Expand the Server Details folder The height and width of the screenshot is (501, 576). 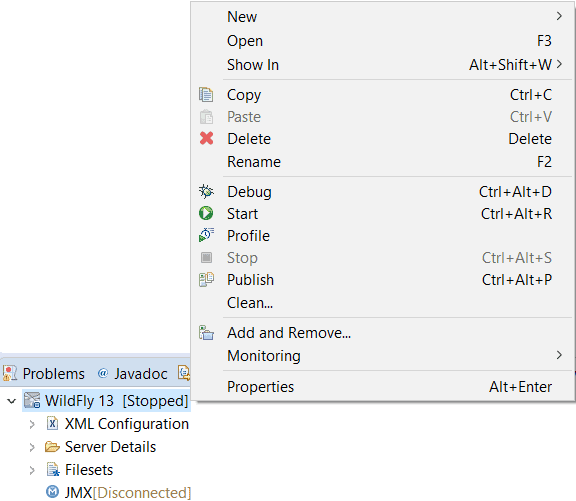point(32,447)
